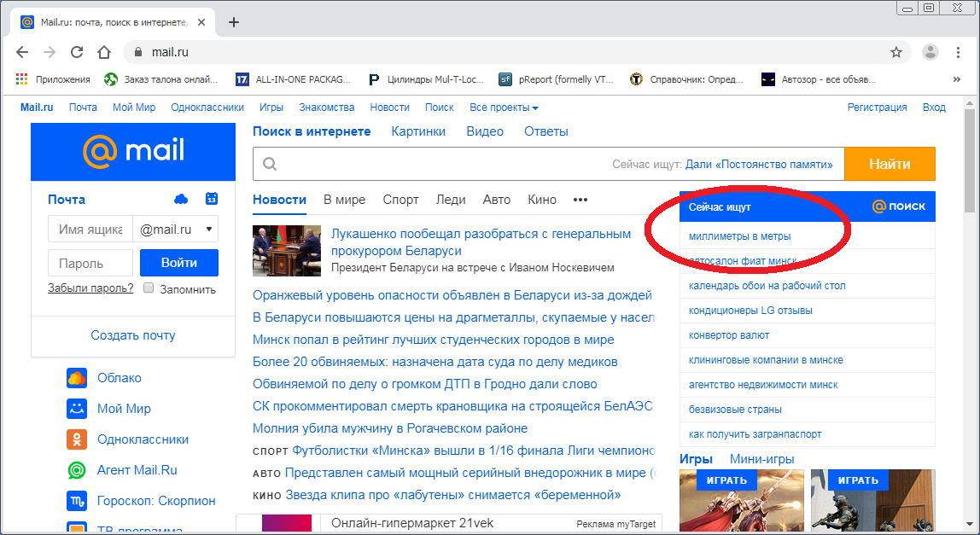Screen dimensions: 980x535
Task: Open Агент Mail.Ru green icon
Action: pos(77,470)
